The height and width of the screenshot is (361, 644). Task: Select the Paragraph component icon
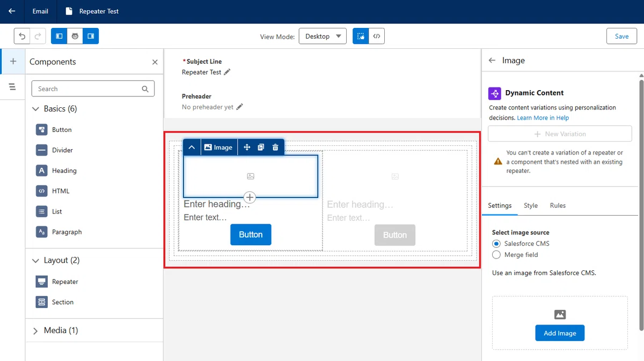[x=42, y=232]
